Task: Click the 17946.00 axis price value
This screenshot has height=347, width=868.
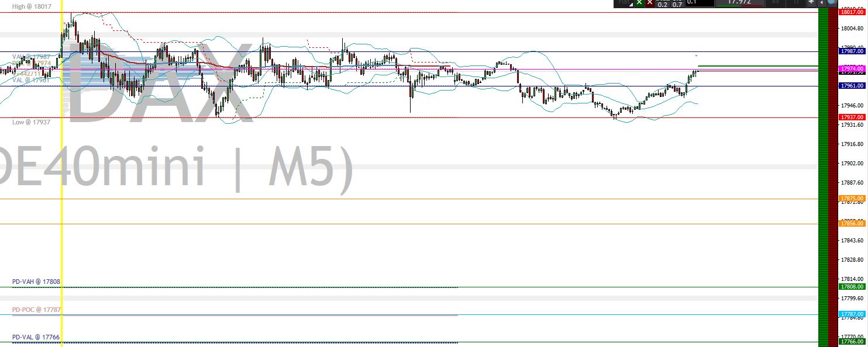Action: tap(852, 106)
